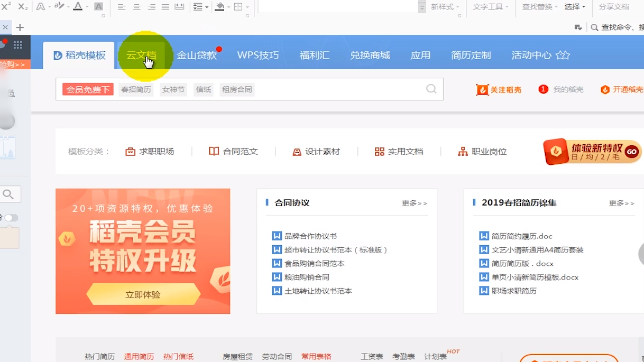Click the dropdown icon left of command search
Screen dimensions: 644x362
coord(578,27)
